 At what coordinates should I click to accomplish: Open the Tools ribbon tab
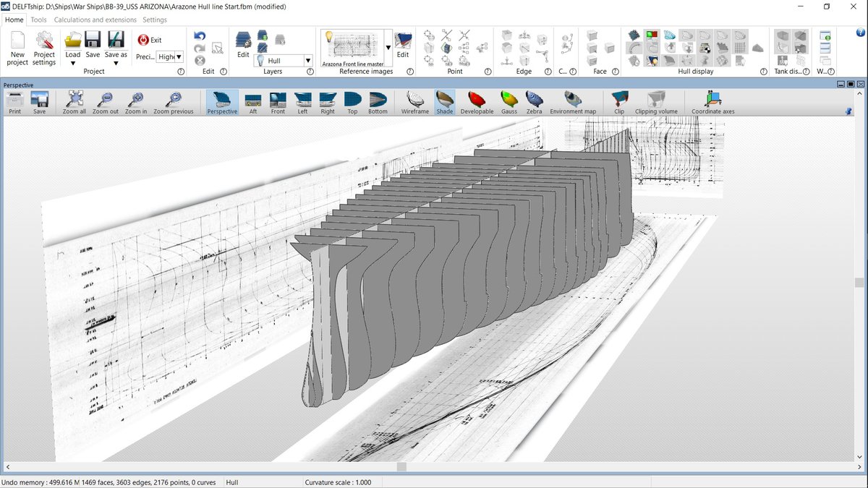pyautogui.click(x=39, y=20)
